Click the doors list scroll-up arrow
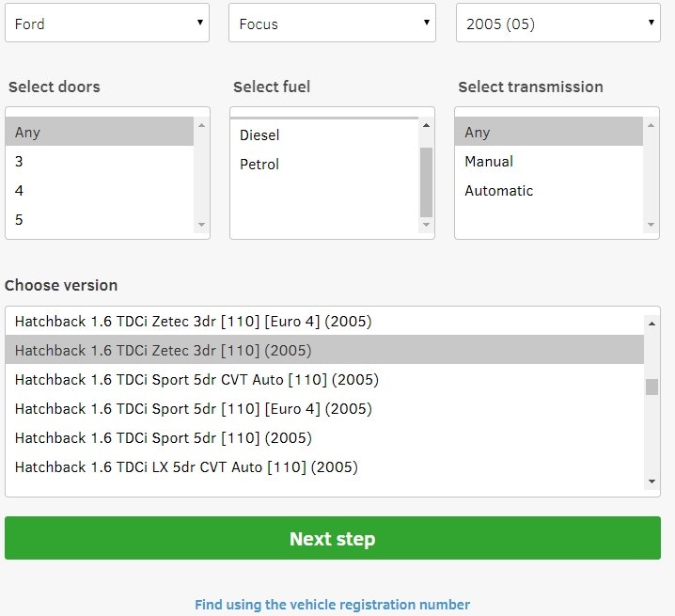Image resolution: width=675 pixels, height=616 pixels. pyautogui.click(x=201, y=125)
